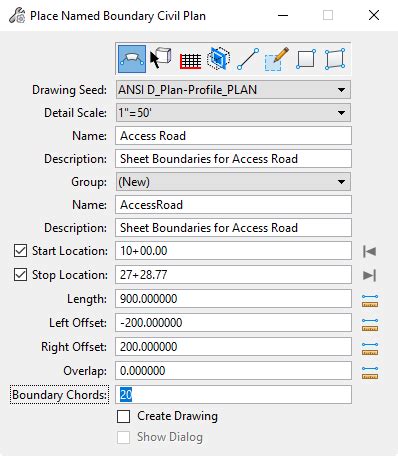This screenshot has height=456, width=398.
Task: Uncheck the Stop Location checkbox
Action: coord(20,275)
